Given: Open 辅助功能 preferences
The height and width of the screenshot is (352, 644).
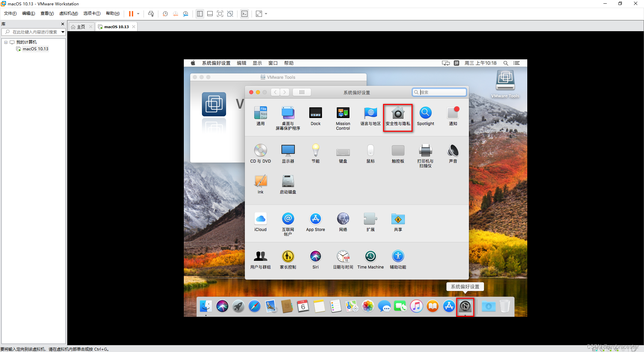Looking at the screenshot, I should [x=398, y=260].
